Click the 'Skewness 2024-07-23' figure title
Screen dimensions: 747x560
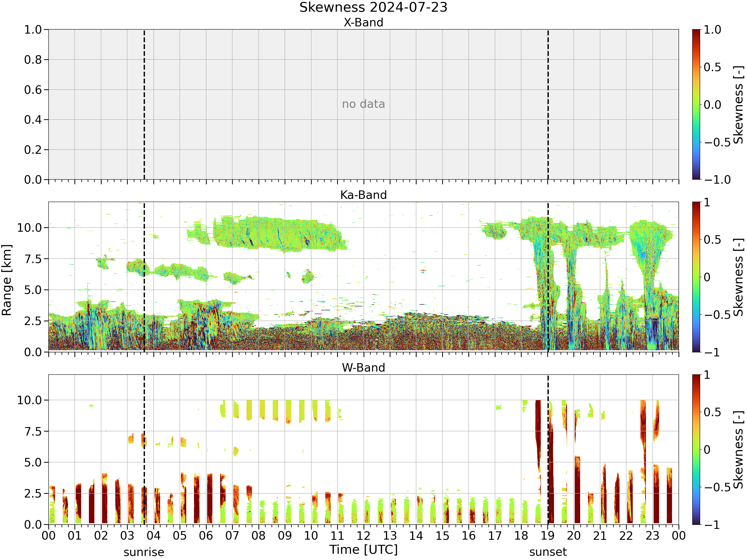[x=373, y=7]
